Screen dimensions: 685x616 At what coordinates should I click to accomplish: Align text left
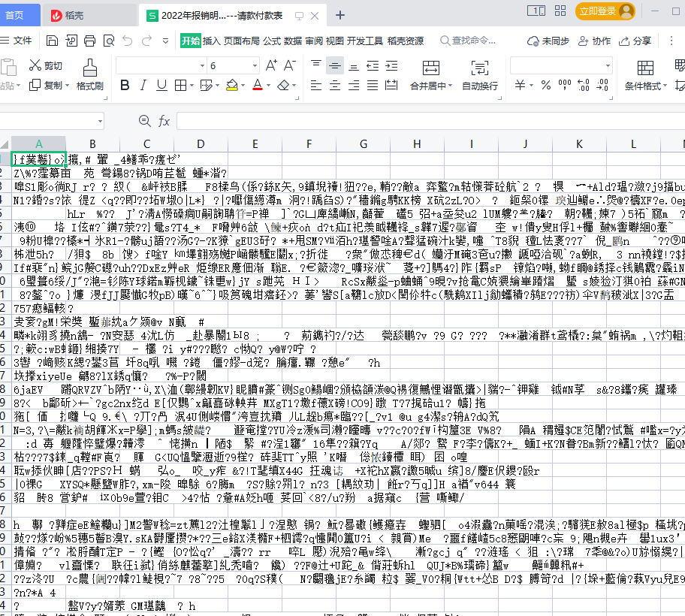[316, 85]
